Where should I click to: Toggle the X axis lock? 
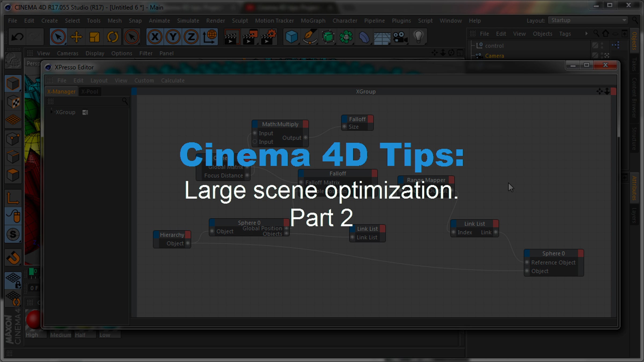pos(155,37)
